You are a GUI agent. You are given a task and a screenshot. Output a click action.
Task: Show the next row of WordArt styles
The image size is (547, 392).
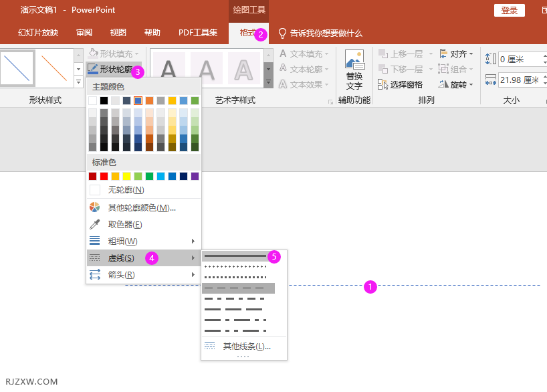tap(268, 69)
